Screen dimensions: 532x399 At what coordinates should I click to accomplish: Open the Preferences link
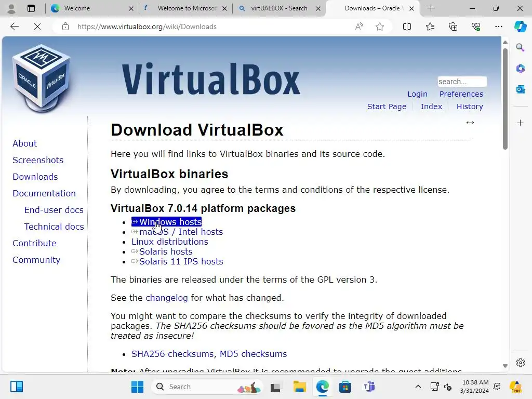click(461, 94)
